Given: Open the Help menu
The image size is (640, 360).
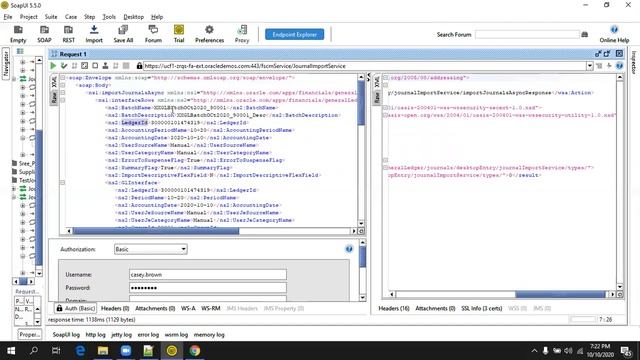Looking at the screenshot, I should [157, 17].
